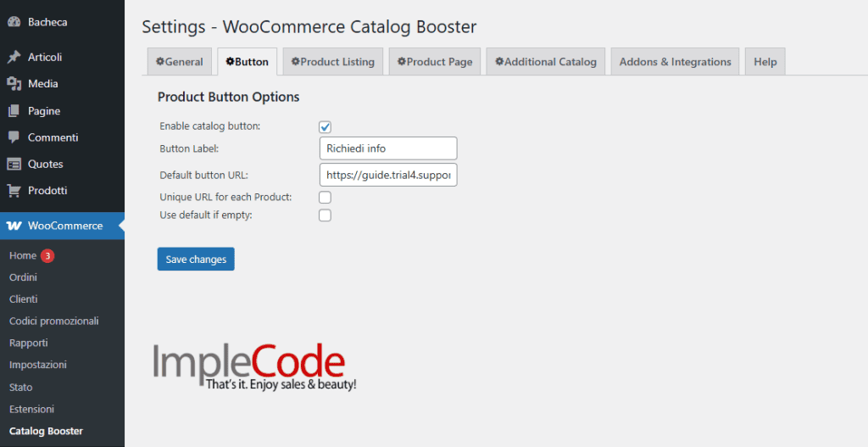Click the Settings - WooCommerce Catalog Booster title
This screenshot has height=447, width=868.
coord(309,26)
